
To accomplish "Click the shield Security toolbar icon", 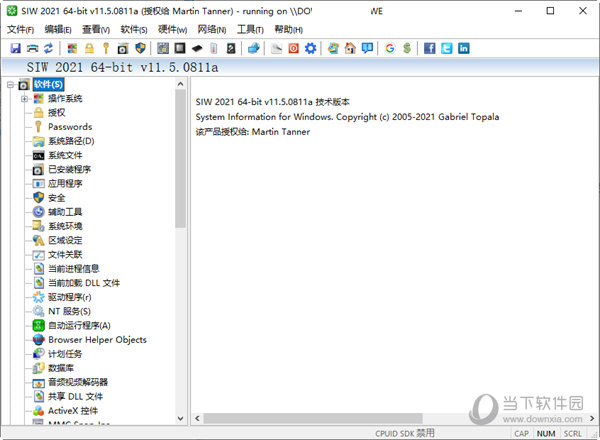I will (140, 48).
